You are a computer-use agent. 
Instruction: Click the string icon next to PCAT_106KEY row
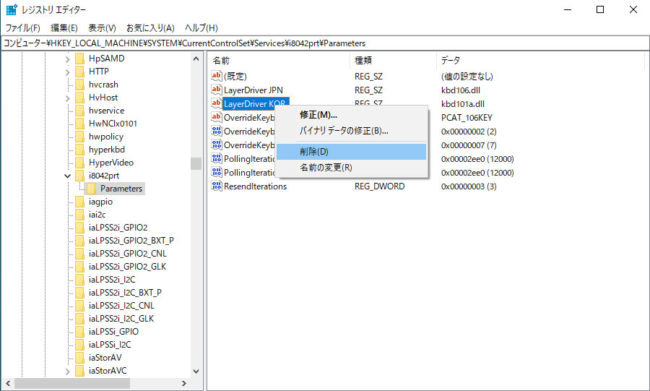click(x=216, y=117)
